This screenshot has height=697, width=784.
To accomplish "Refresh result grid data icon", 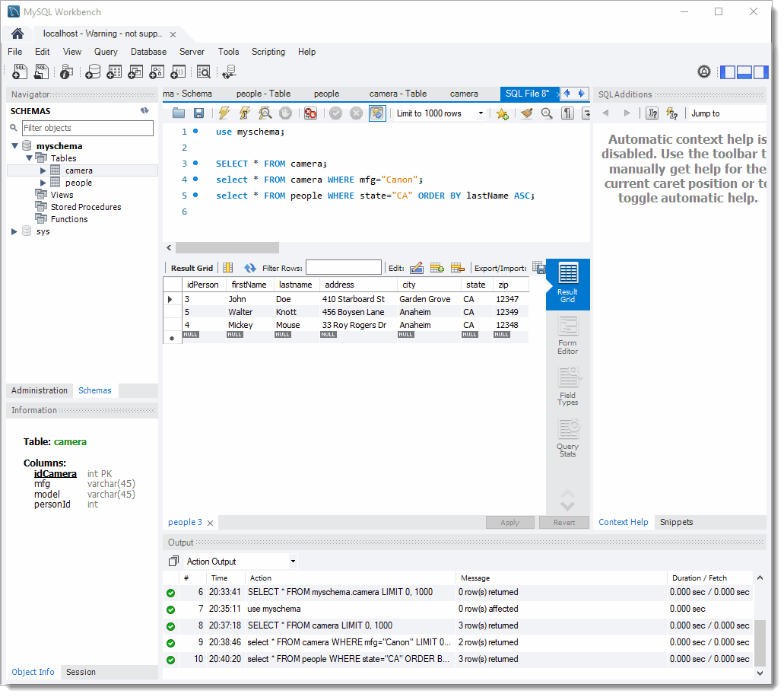I will coord(250,268).
